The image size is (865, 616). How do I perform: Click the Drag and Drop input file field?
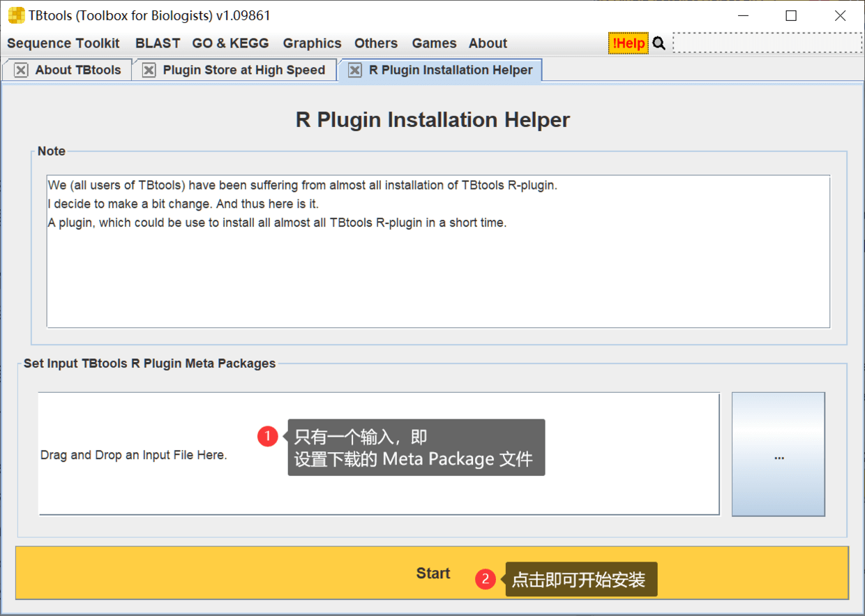(x=379, y=454)
